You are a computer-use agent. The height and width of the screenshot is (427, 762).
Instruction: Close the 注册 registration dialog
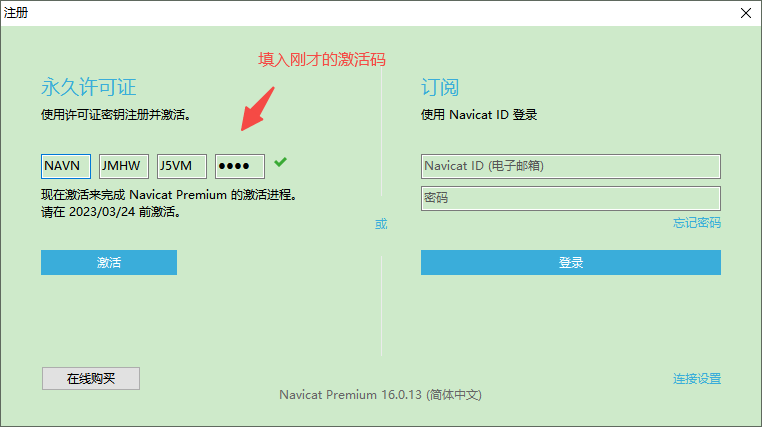[x=745, y=13]
